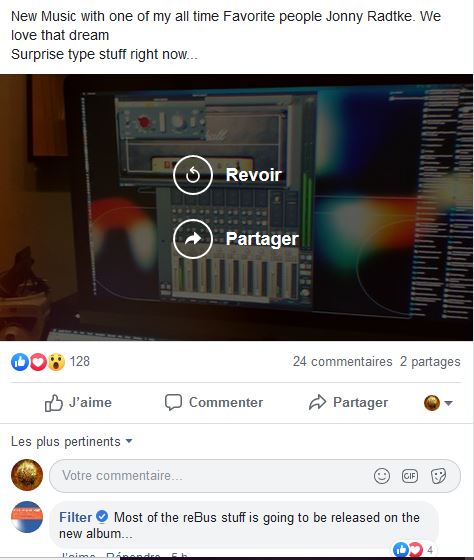The width and height of the screenshot is (474, 560).
Task: Click the red heart reaction icon
Action: 38,362
